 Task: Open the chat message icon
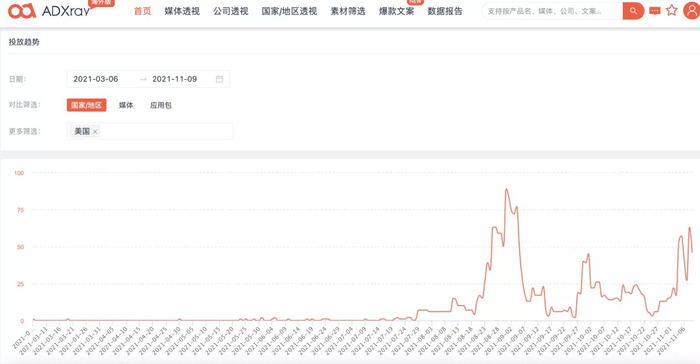655,11
